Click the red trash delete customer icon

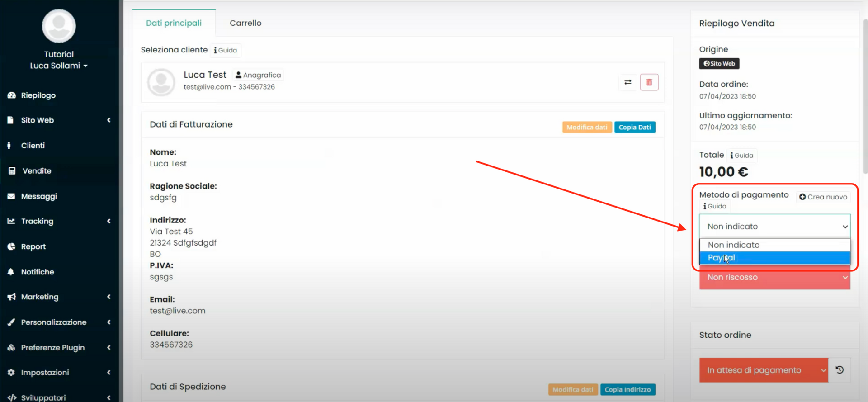649,82
